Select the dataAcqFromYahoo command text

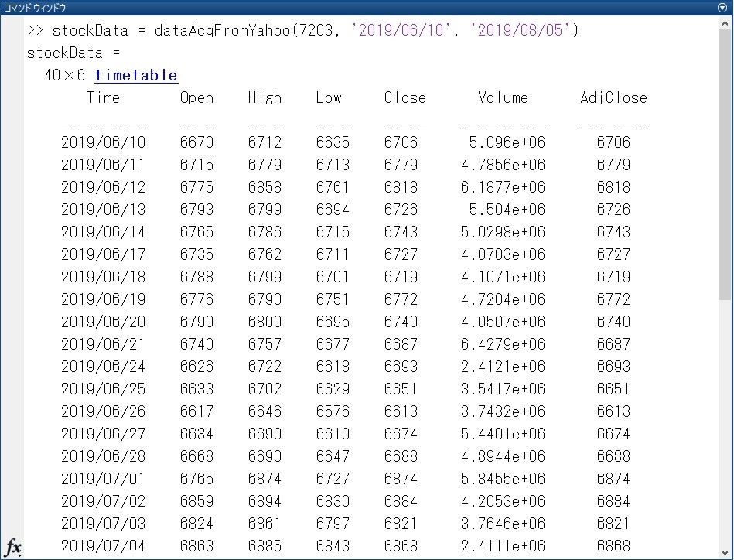tap(223, 30)
